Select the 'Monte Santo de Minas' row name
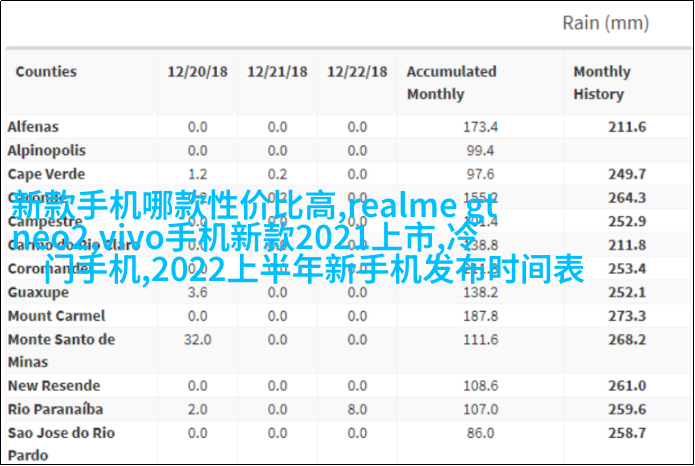Viewport: 695px width, 466px height. (x=62, y=351)
